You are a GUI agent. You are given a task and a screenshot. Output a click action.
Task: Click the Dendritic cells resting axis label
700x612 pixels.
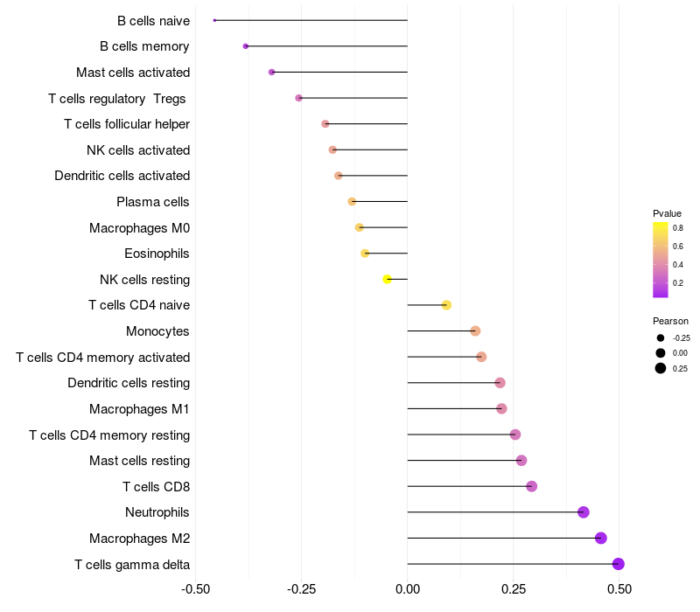[x=129, y=383]
